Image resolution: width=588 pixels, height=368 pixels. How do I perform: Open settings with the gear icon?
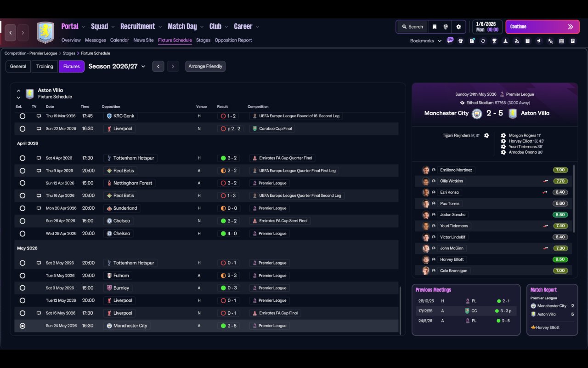tap(458, 27)
